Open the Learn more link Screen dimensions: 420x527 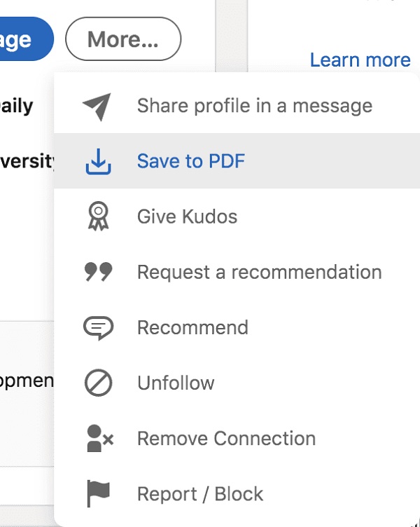click(360, 60)
